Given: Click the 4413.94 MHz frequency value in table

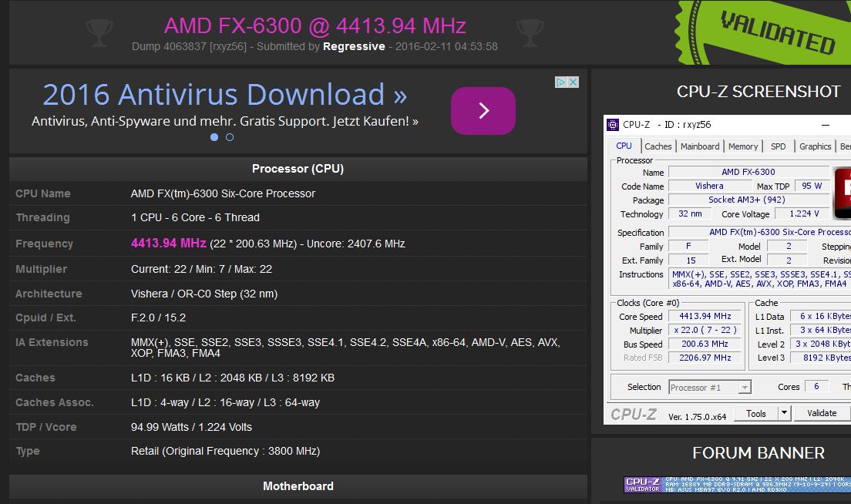Looking at the screenshot, I should (x=169, y=243).
